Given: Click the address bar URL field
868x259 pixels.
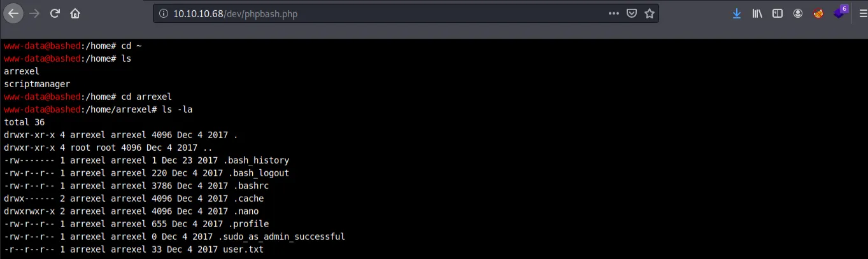Looking at the screenshot, I should (382, 13).
